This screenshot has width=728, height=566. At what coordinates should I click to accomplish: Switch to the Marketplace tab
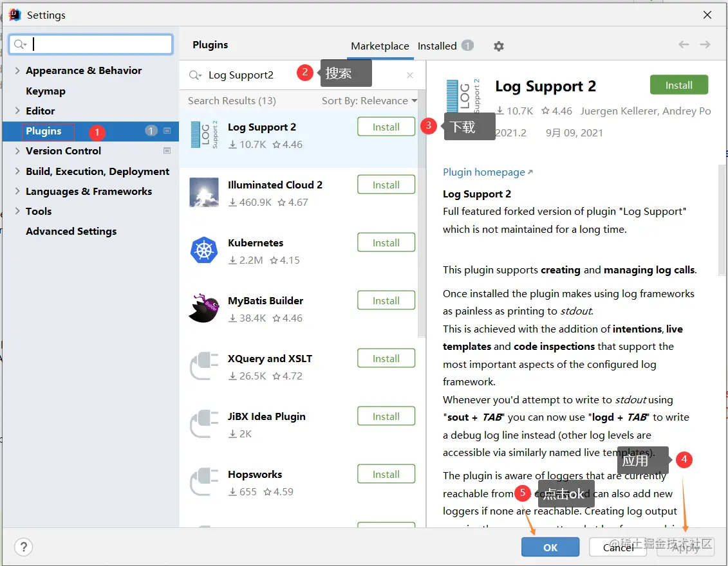point(380,46)
